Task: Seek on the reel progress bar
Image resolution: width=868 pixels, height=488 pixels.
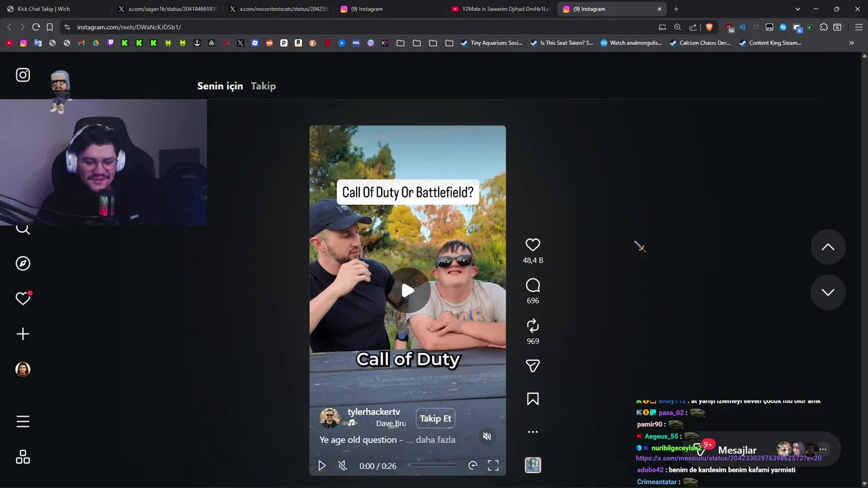Action: tap(433, 465)
